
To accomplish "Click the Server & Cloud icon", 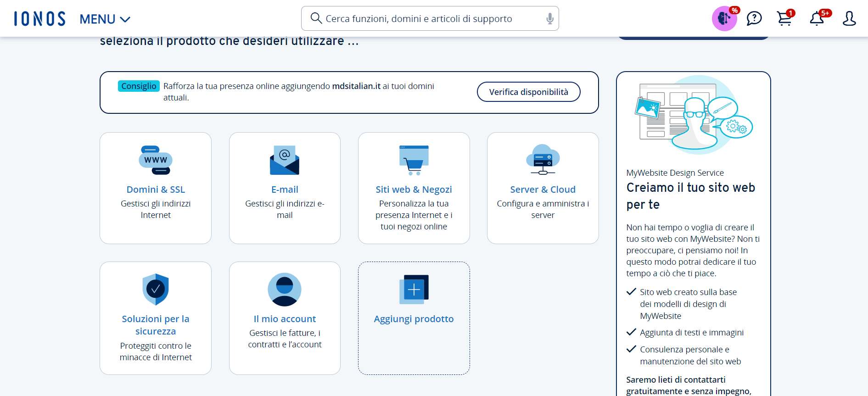I will [543, 160].
